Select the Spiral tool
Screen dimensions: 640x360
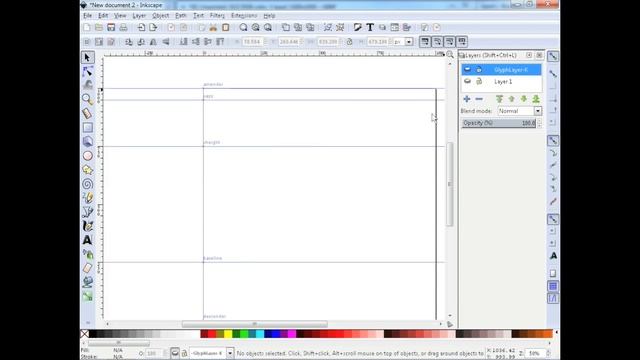[87, 184]
